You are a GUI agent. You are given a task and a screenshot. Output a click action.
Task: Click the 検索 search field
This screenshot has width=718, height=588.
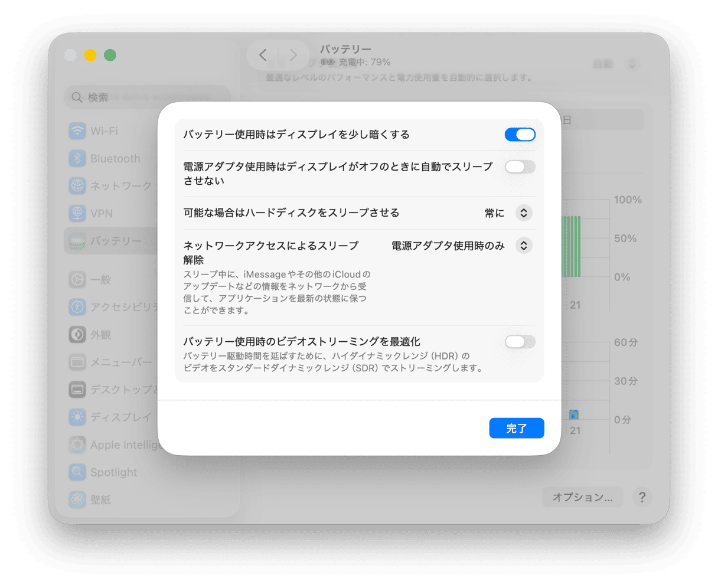click(x=148, y=97)
